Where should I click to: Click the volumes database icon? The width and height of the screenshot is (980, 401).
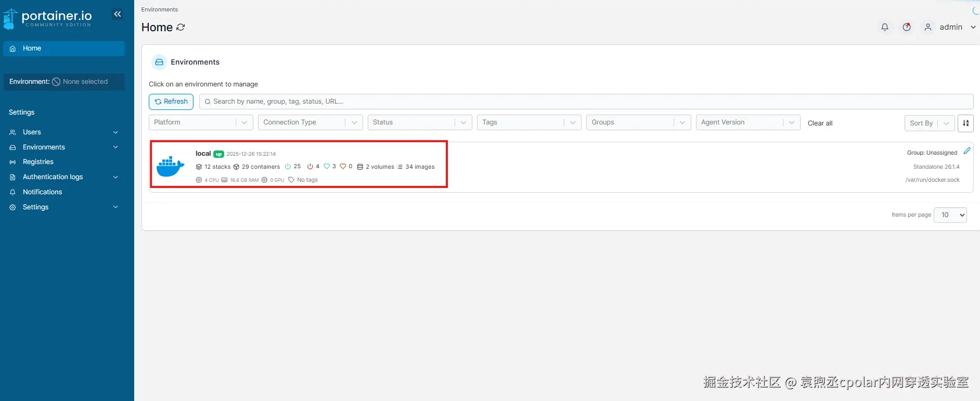pos(360,167)
